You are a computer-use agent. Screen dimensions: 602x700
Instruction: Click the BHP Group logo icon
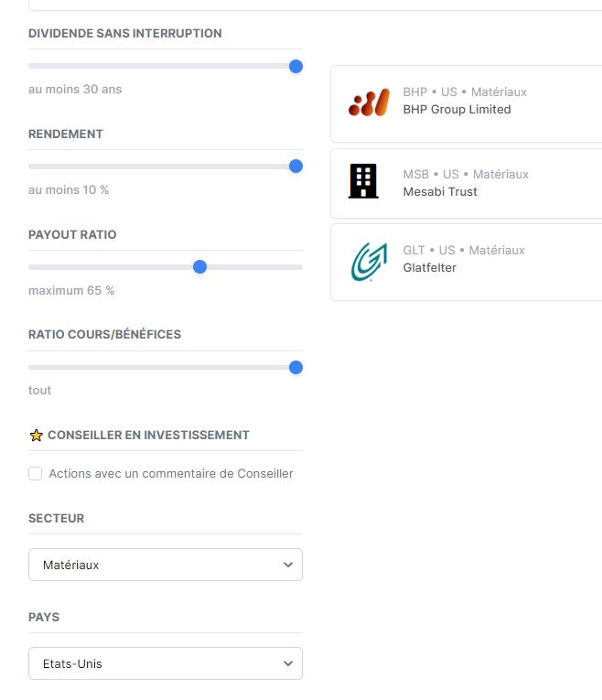(369, 101)
